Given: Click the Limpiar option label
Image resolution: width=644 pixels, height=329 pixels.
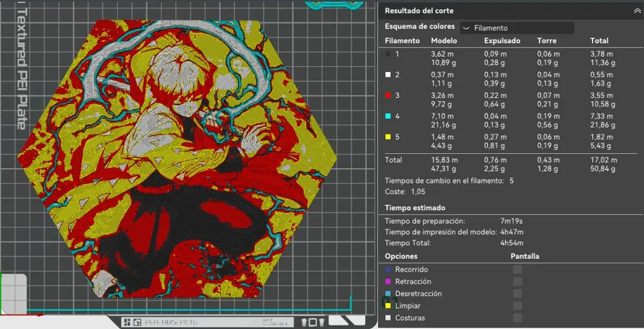Looking at the screenshot, I should pos(406,306).
